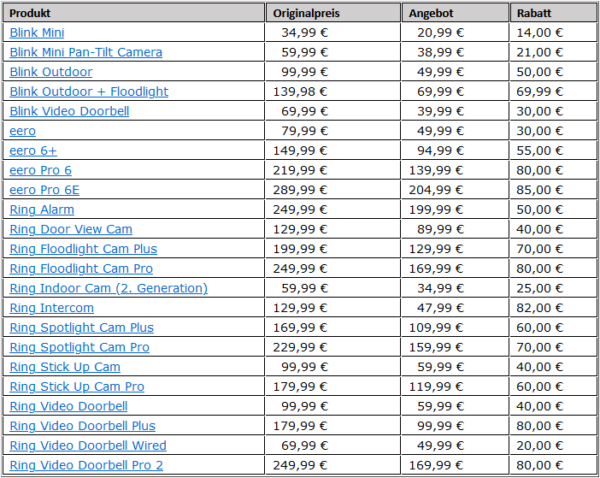Click the Originalpreis column header
This screenshot has height=478, width=600.
click(333, 13)
